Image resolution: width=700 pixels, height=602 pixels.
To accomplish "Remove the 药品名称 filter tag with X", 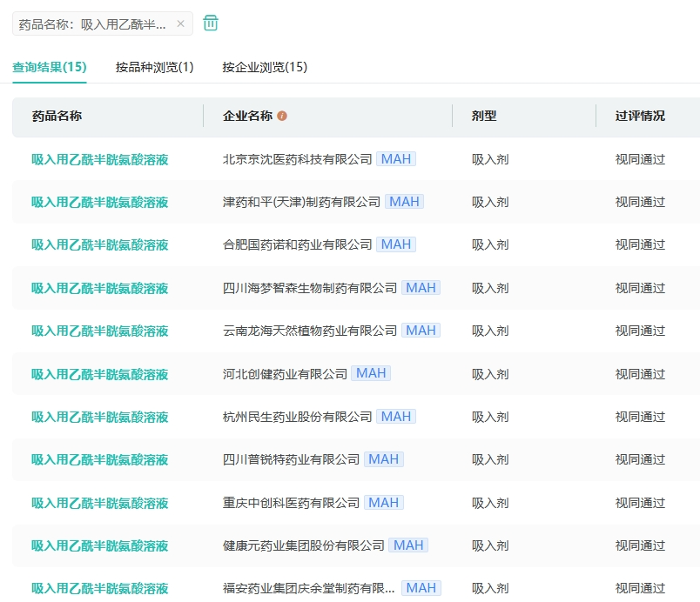I will click(180, 24).
